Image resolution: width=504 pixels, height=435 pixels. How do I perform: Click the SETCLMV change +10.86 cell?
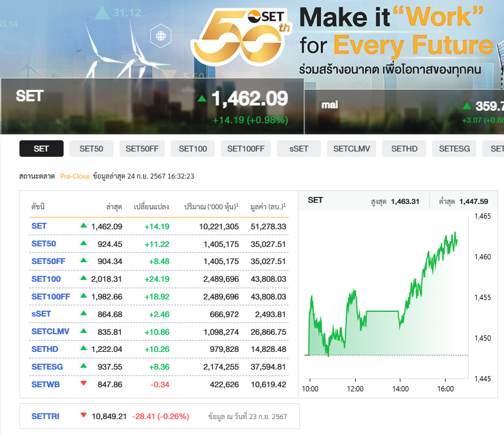(157, 332)
